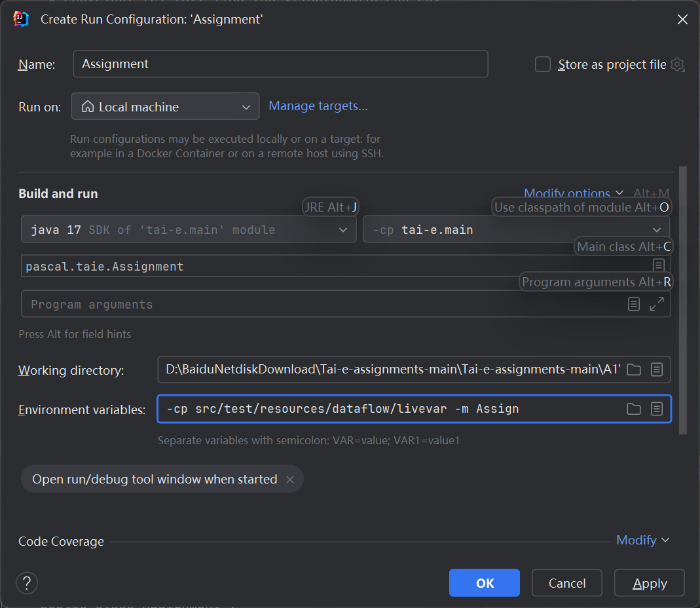This screenshot has height=608, width=700.
Task: Open the java 17 SDK dropdown
Action: point(189,230)
